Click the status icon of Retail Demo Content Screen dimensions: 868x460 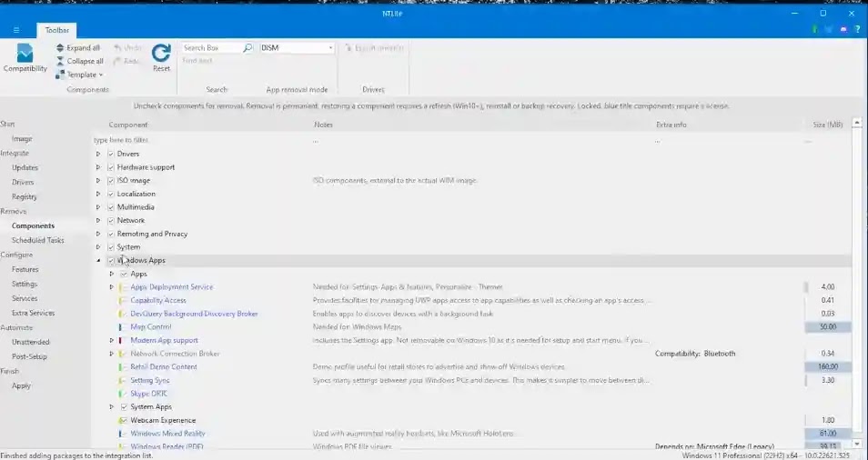tap(121, 367)
